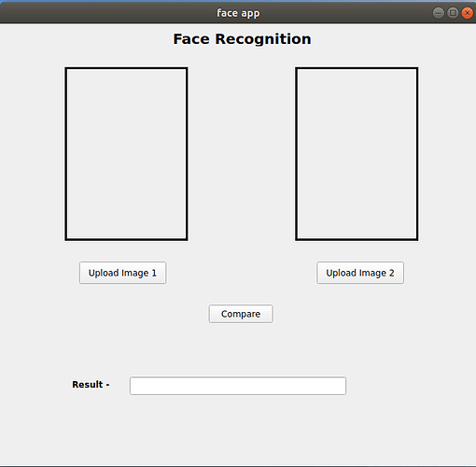This screenshot has width=476, height=467.
Task: Maximize the face app window
Action: click(453, 13)
